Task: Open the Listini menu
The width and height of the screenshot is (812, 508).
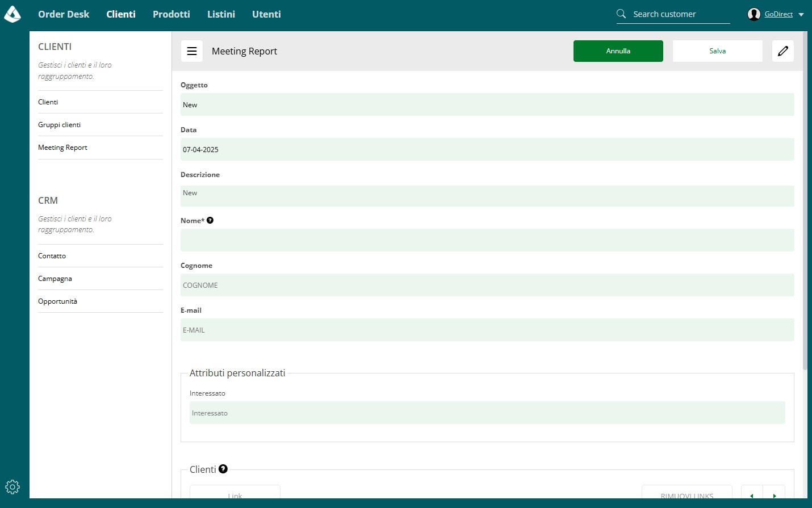Action: point(221,14)
